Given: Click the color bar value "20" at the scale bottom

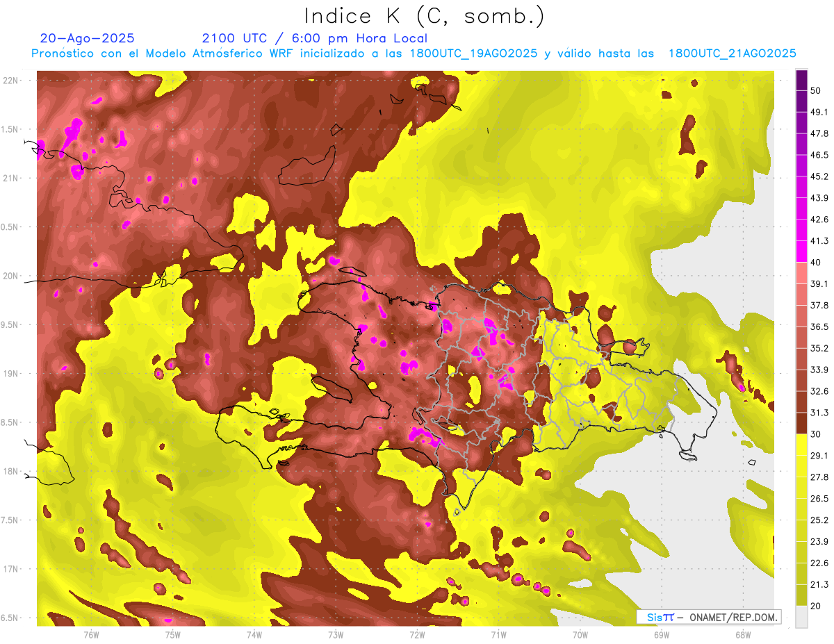Looking at the screenshot, I should (x=815, y=606).
